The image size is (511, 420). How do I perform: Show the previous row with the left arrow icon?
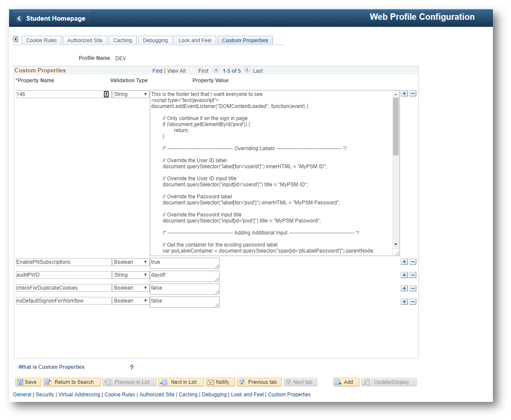[216, 70]
